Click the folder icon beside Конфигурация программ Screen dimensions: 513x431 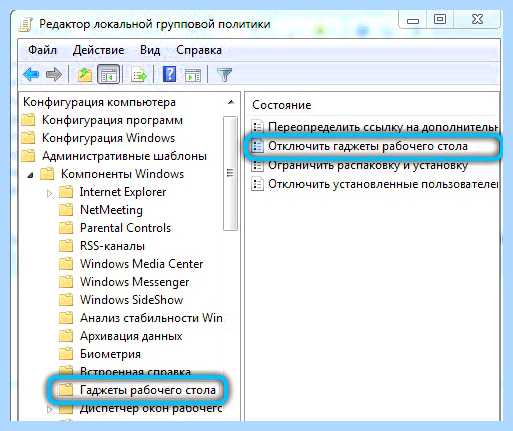[x=28, y=120]
